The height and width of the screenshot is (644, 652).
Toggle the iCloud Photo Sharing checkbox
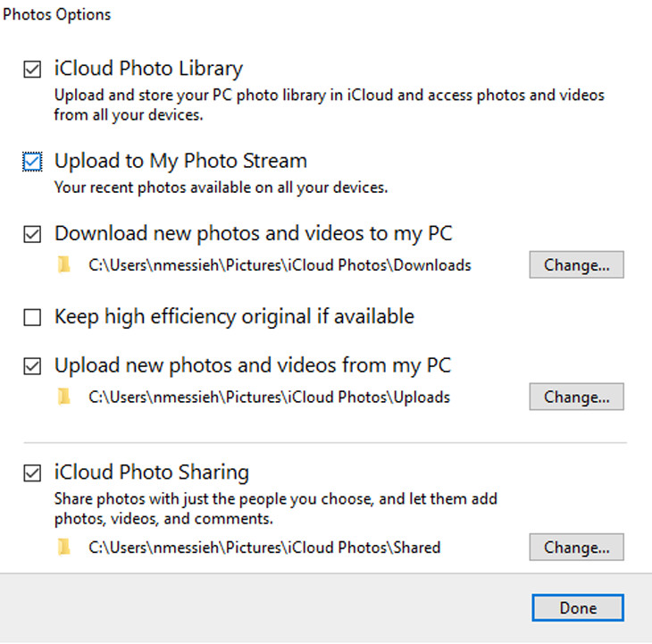[x=32, y=473]
